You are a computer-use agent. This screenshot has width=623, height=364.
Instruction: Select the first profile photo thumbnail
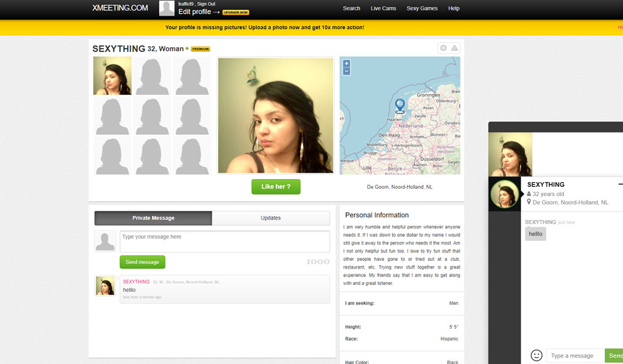pos(112,76)
